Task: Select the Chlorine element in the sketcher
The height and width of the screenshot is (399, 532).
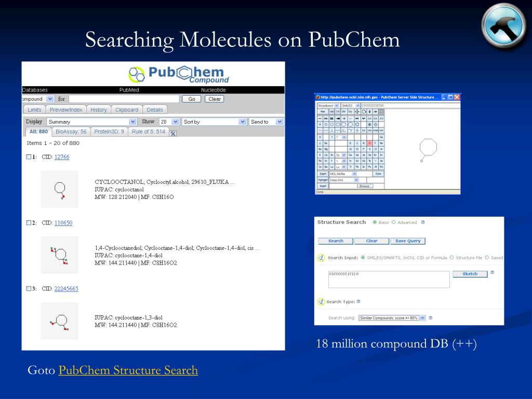Action: [x=375, y=149]
